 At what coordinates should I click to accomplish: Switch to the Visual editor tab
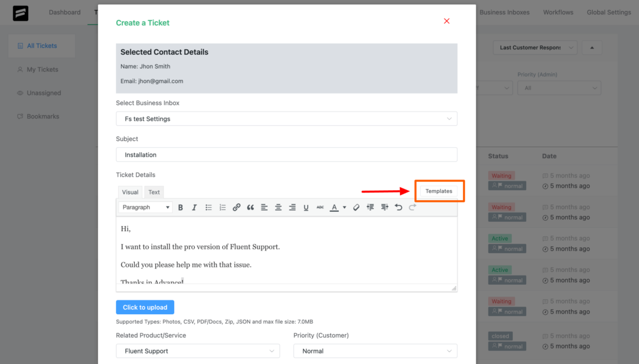[130, 192]
